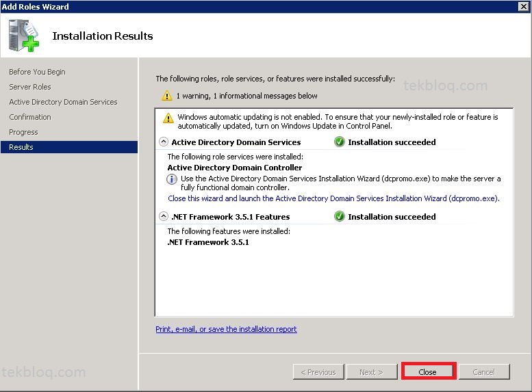The width and height of the screenshot is (532, 392).
Task: Click the warning icon beside '1 warning' summary
Action: point(166,96)
